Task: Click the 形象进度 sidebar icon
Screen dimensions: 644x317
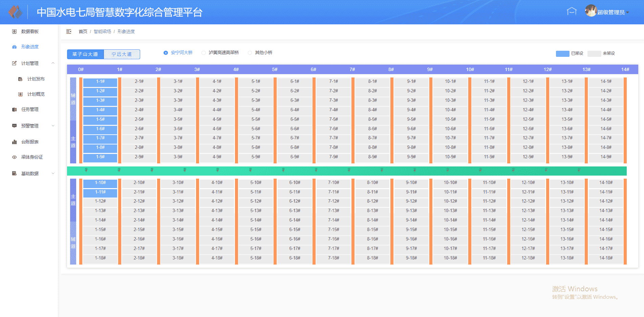Action: coord(14,47)
